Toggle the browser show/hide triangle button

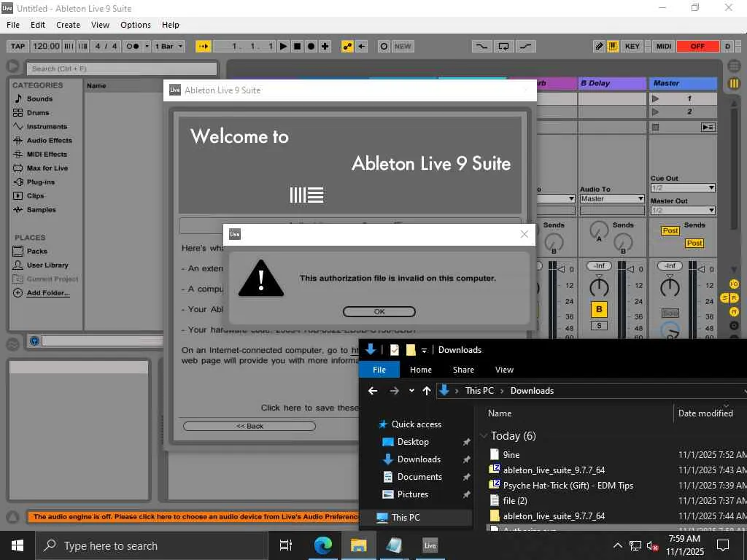pyautogui.click(x=13, y=66)
